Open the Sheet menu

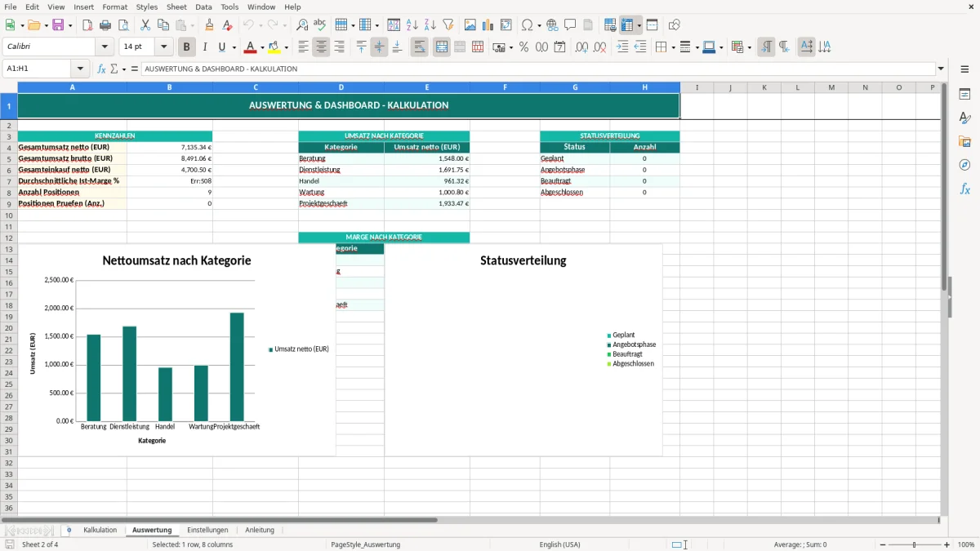tap(176, 7)
